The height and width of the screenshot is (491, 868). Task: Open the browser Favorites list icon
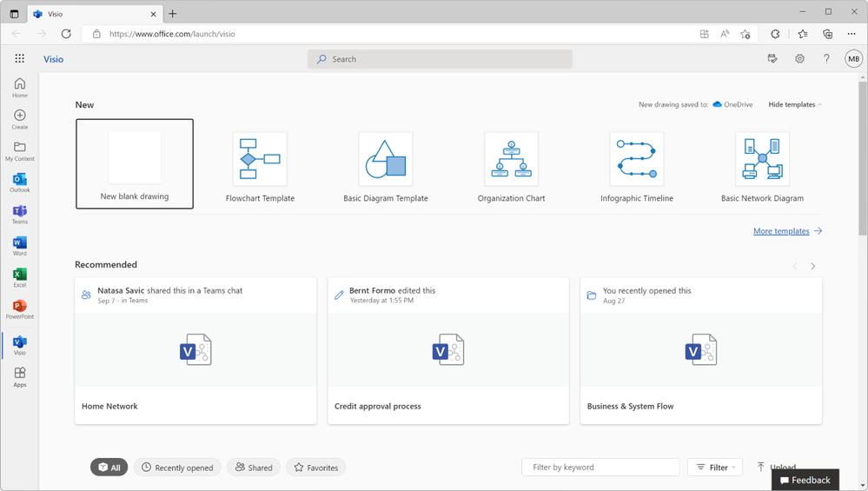click(803, 34)
